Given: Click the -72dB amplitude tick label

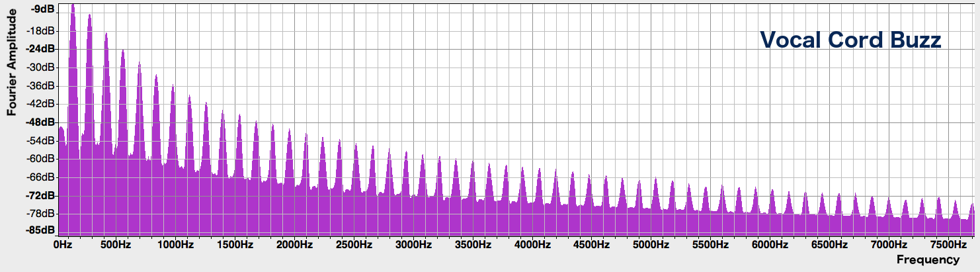Looking at the screenshot, I should point(40,196).
